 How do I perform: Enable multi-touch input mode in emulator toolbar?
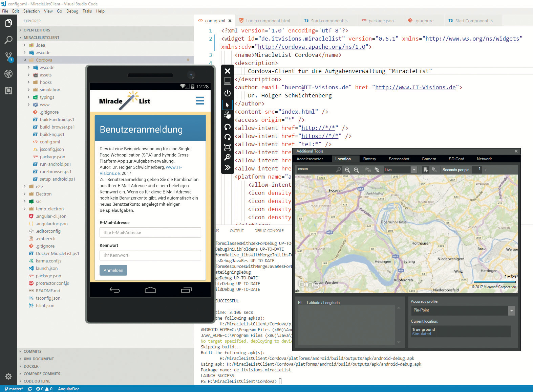pyautogui.click(x=228, y=115)
